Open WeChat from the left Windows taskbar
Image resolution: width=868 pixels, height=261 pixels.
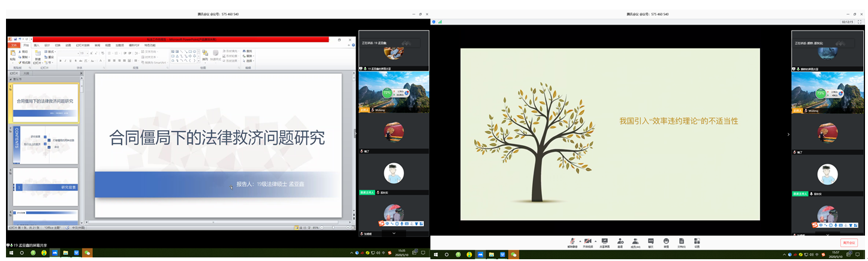pos(87,253)
